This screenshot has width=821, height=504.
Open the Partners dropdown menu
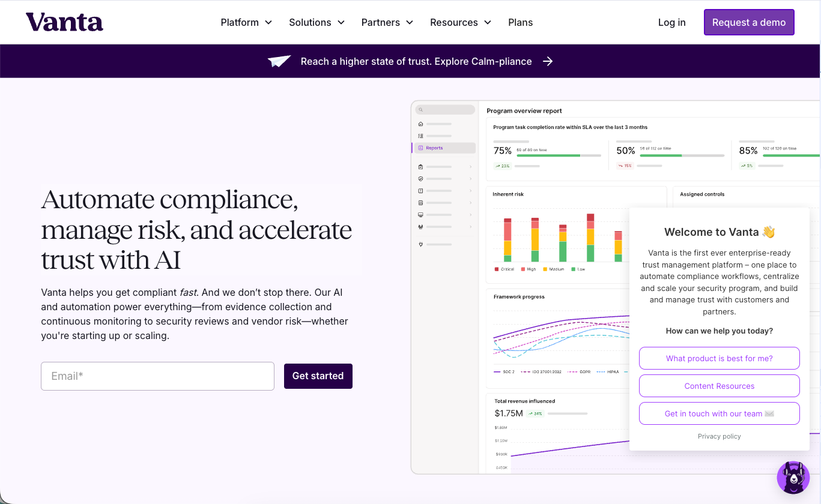point(387,22)
